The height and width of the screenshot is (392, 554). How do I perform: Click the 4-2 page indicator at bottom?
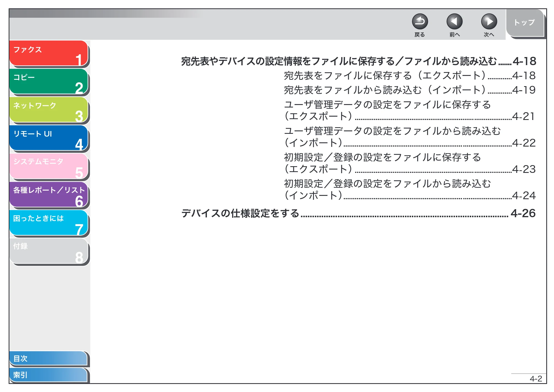(536, 379)
